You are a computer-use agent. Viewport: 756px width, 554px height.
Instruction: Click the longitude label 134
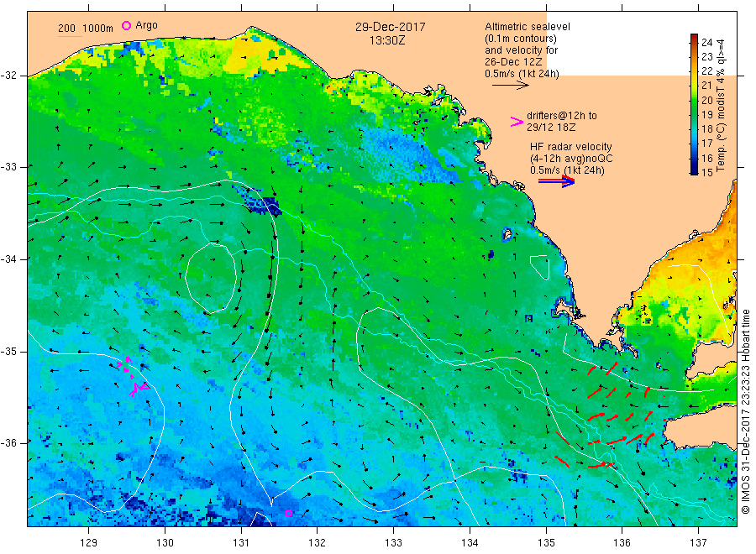470,543
